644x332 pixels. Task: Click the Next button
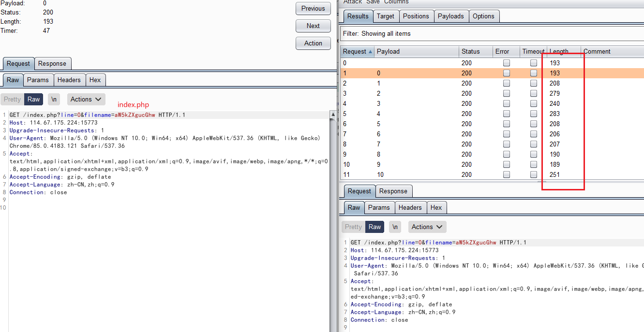[x=313, y=26]
